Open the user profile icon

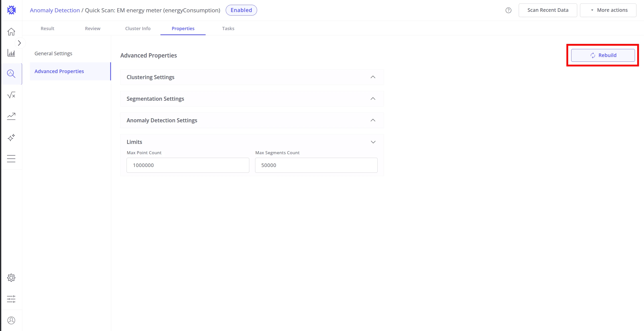[x=11, y=320]
